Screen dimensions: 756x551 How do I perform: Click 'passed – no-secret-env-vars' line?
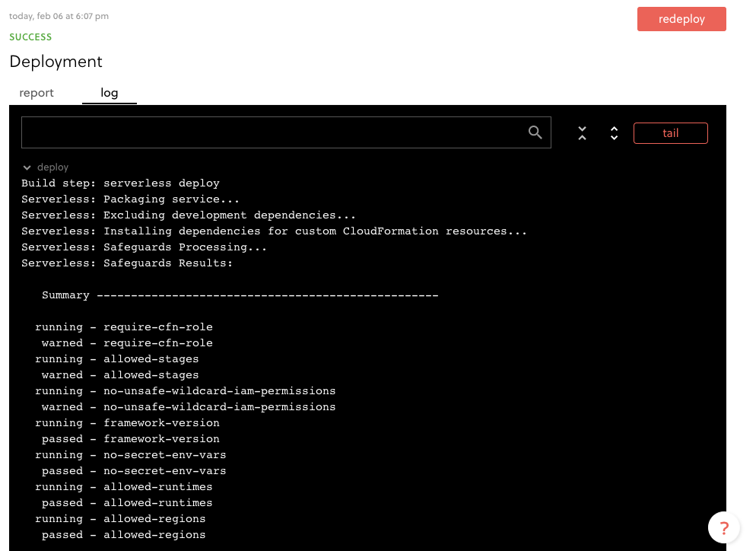(x=134, y=470)
